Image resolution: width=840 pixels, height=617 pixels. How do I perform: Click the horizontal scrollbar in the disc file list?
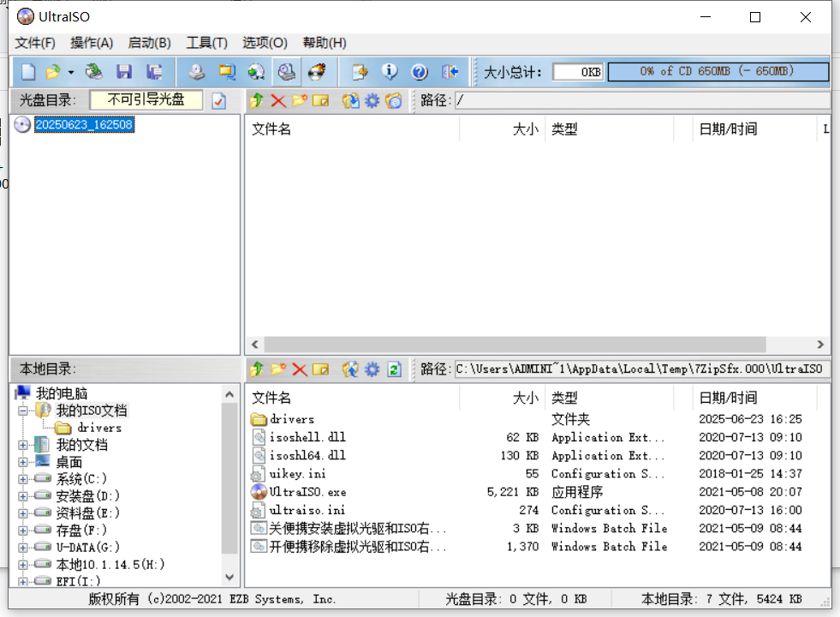[x=515, y=344]
